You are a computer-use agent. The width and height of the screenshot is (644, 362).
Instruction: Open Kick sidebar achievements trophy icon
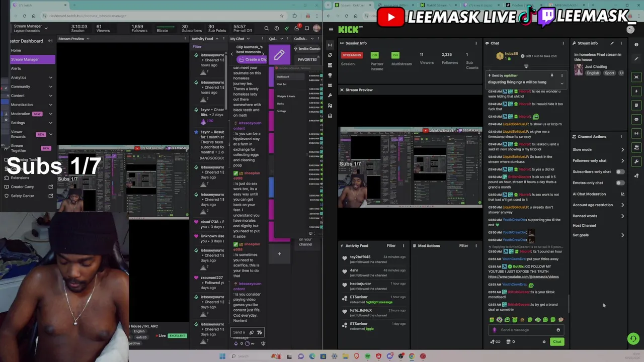tap(330, 75)
